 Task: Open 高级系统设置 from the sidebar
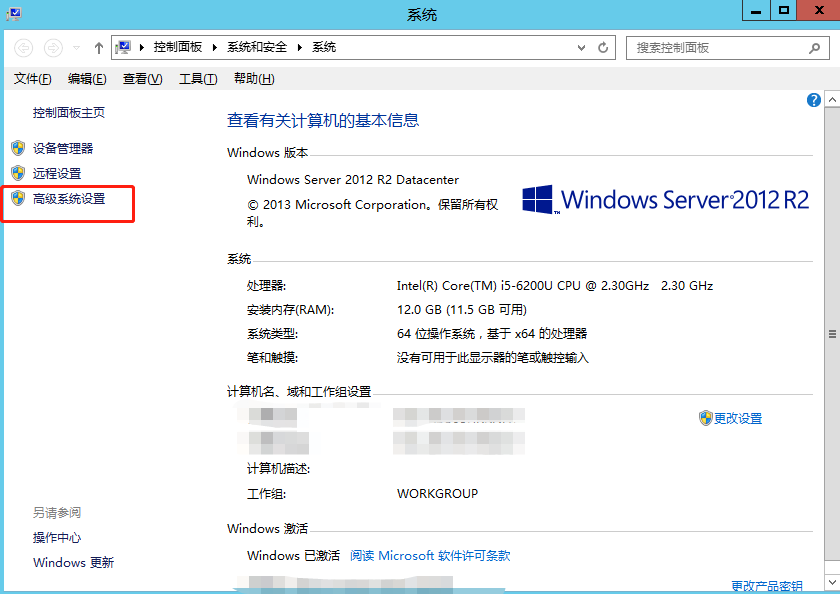pos(69,199)
